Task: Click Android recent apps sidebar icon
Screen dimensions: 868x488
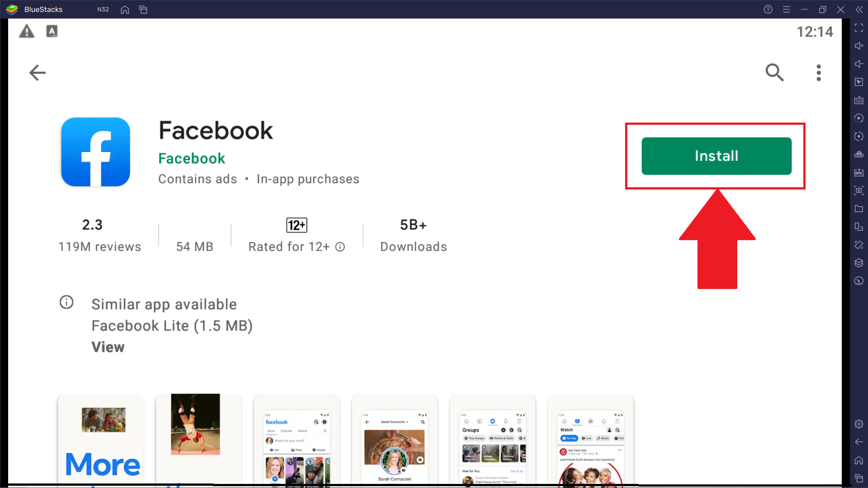Action: (859, 479)
